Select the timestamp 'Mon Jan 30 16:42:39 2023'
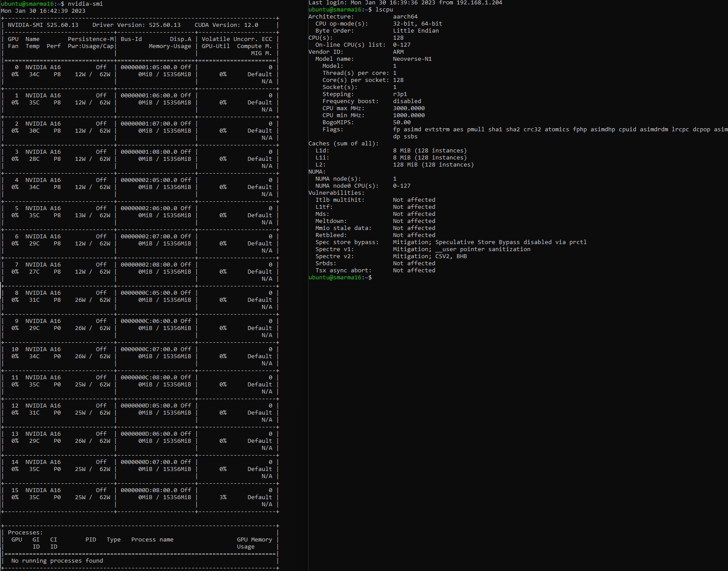This screenshot has width=728, height=571. pyautogui.click(x=43, y=11)
